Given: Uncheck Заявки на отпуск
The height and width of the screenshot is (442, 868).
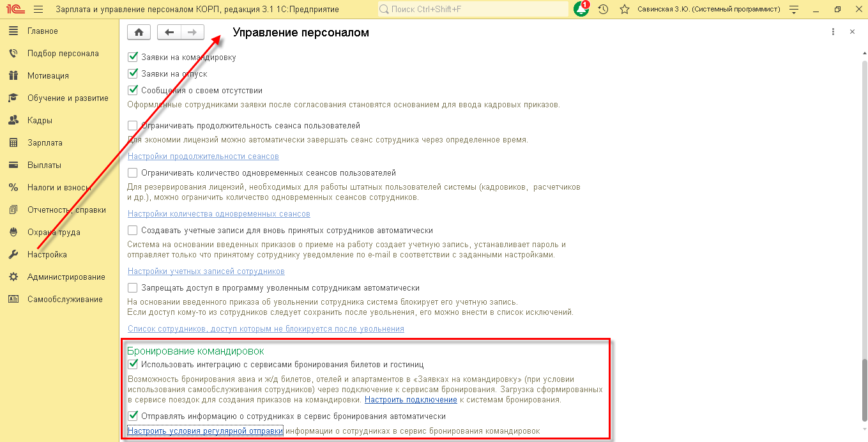Looking at the screenshot, I should click(133, 73).
